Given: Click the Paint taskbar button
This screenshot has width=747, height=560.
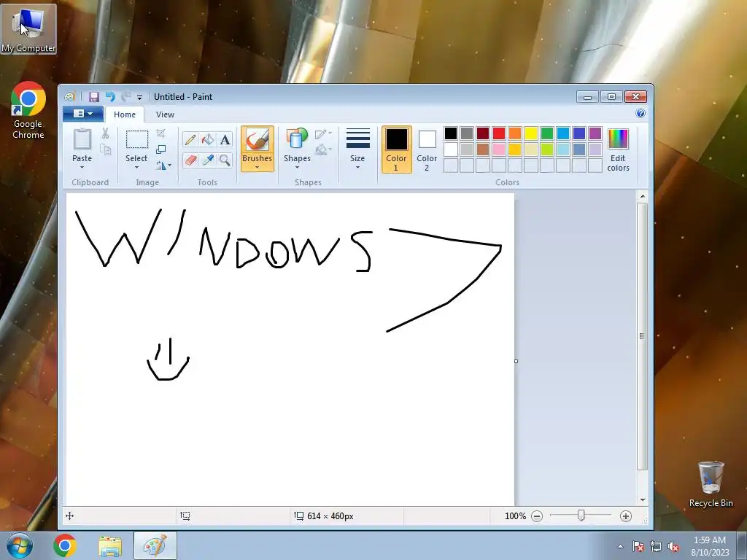Looking at the screenshot, I should (155, 545).
